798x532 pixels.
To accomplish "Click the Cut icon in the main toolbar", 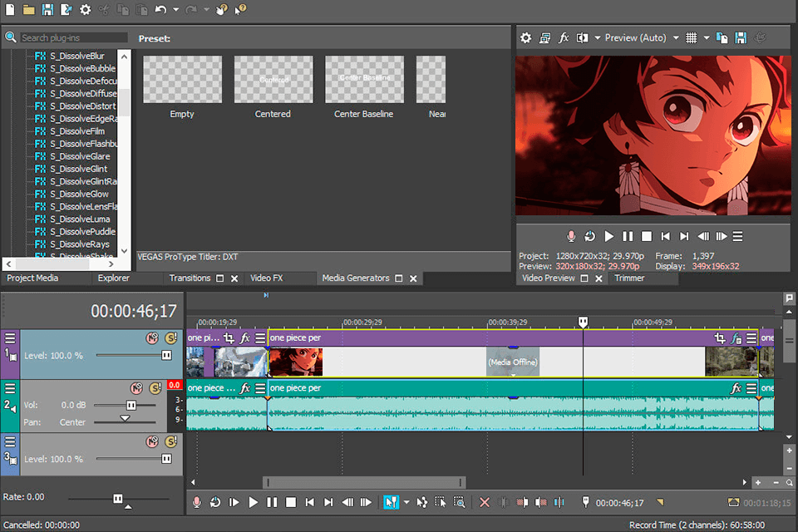I will click(102, 9).
